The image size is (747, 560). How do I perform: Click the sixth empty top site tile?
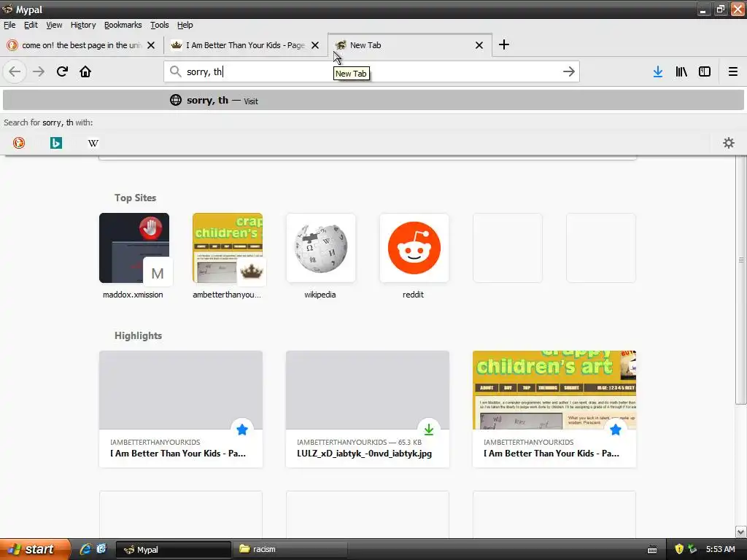click(601, 248)
